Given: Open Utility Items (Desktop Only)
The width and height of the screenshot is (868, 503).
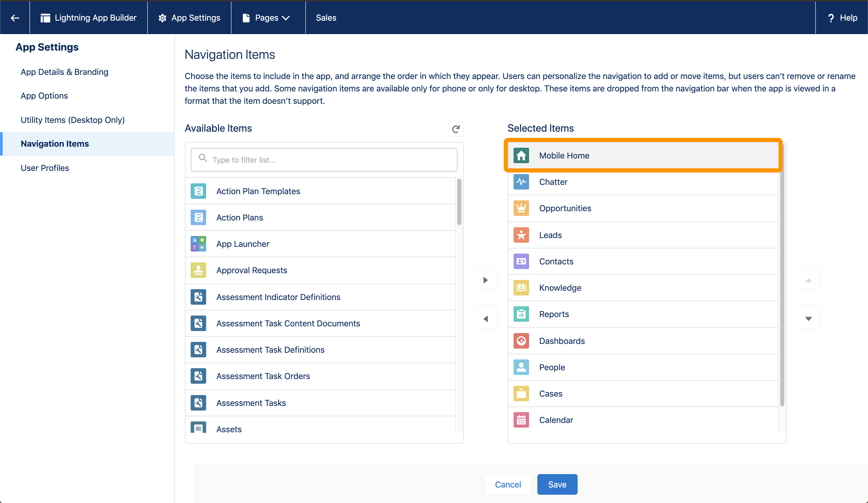Looking at the screenshot, I should [73, 120].
